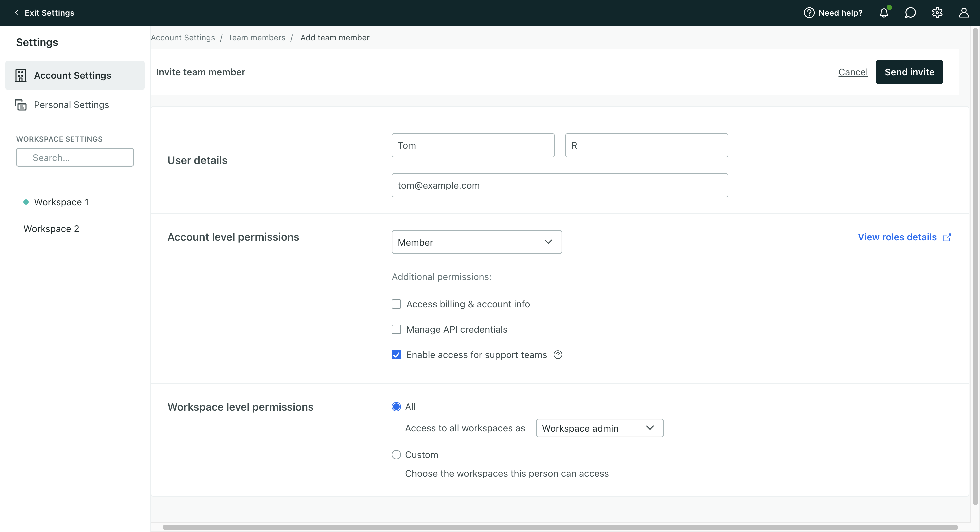Select the All workspaces radio button

pyautogui.click(x=396, y=407)
